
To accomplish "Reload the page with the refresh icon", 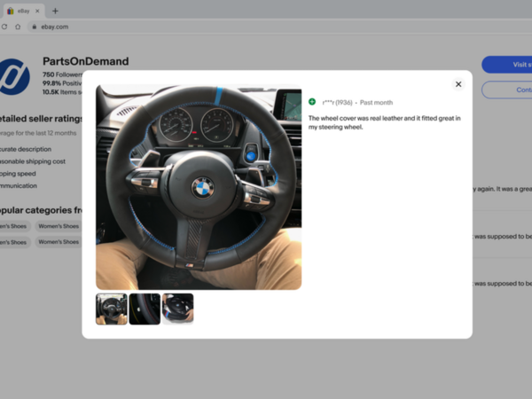I will [4, 27].
